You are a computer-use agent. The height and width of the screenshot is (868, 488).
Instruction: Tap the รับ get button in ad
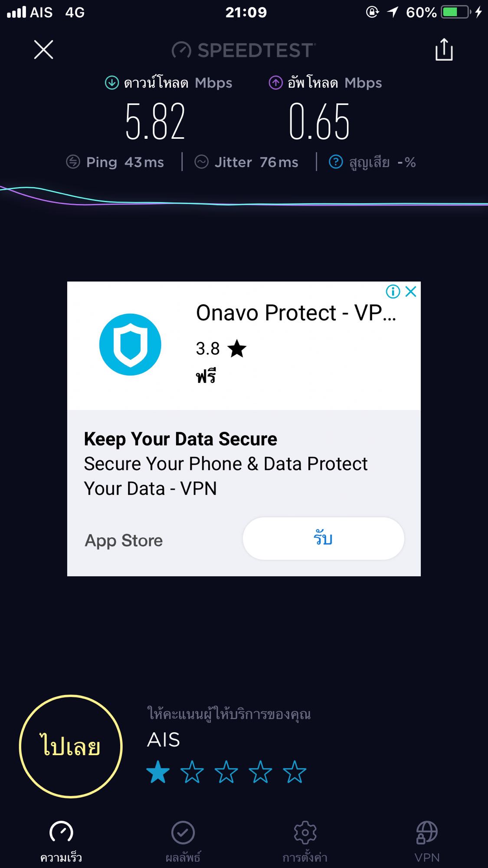click(323, 539)
